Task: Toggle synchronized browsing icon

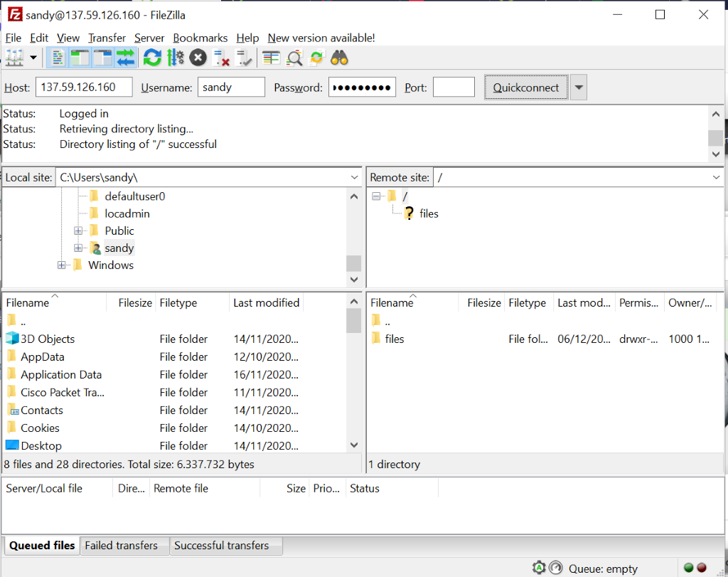Action: click(x=316, y=58)
